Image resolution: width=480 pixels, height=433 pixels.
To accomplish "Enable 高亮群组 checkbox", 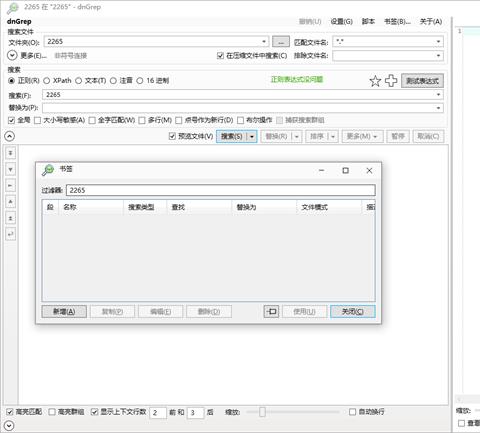I will [52, 412].
